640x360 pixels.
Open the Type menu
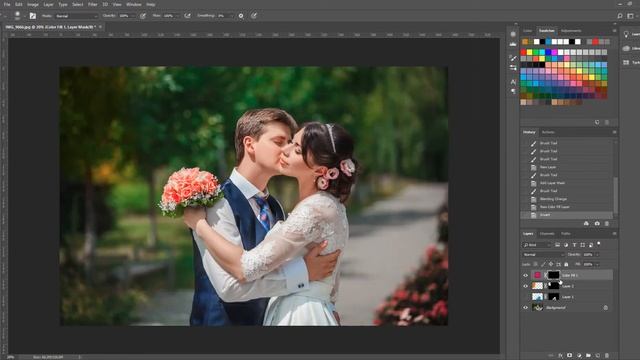click(x=63, y=4)
